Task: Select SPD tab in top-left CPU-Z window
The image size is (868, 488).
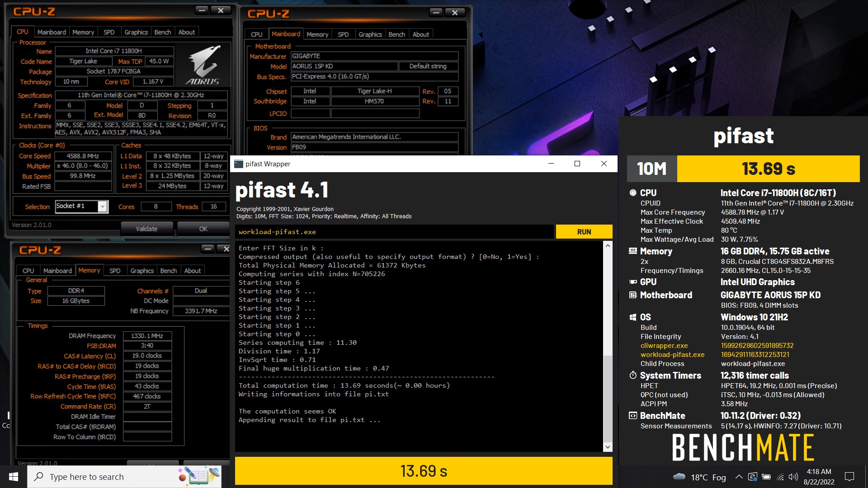Action: pos(109,32)
